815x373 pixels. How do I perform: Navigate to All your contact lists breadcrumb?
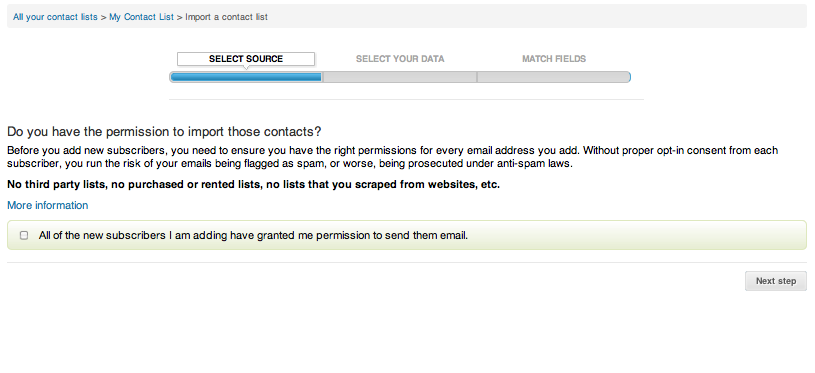[55, 17]
